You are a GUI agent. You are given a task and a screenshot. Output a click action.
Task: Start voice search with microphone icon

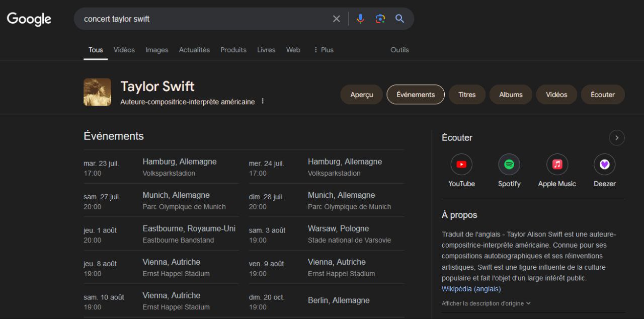point(360,19)
